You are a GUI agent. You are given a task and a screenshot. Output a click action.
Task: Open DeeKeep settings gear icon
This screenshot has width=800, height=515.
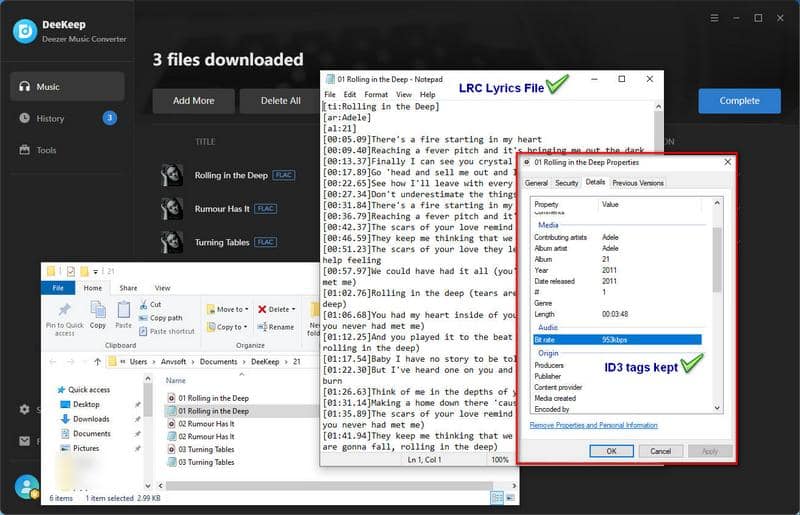pyautogui.click(x=24, y=409)
